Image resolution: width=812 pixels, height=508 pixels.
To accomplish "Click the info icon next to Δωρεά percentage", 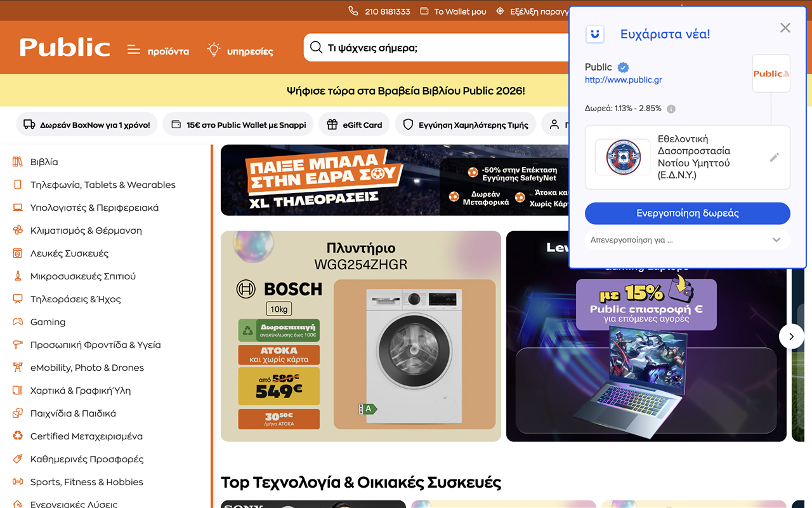I will [671, 109].
